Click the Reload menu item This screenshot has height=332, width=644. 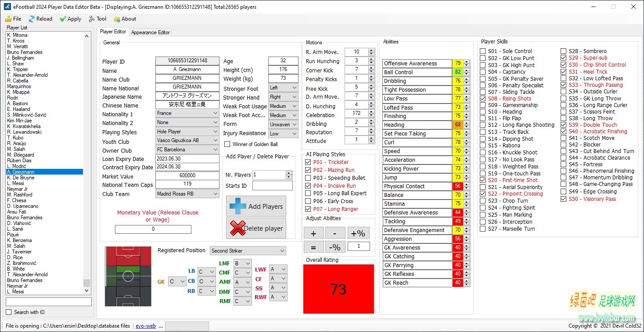40,19
